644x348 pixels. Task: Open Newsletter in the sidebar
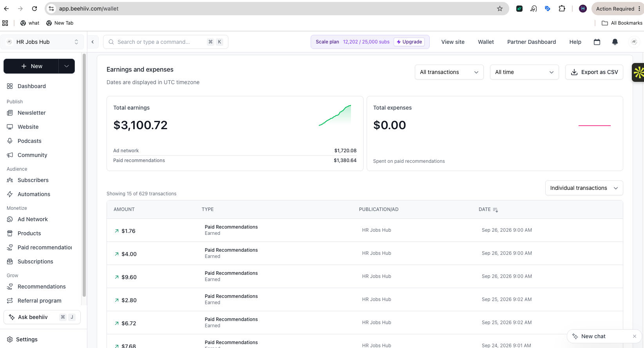point(26,113)
